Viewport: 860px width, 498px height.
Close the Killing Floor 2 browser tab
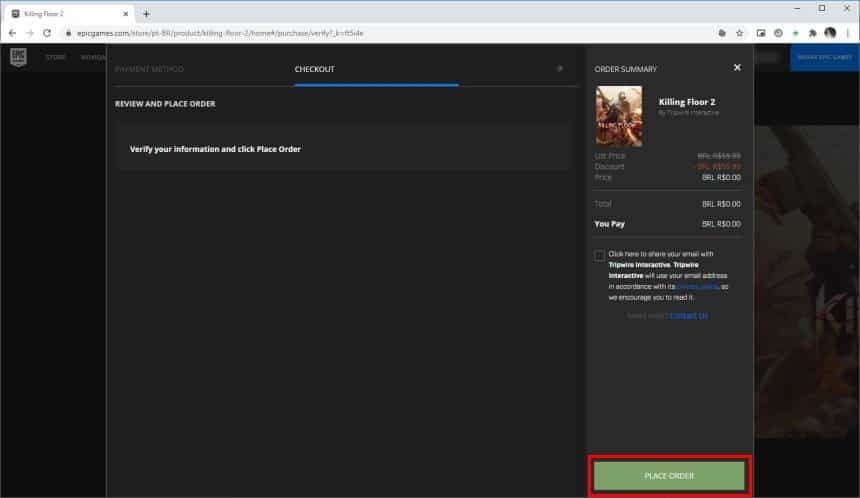coord(126,14)
